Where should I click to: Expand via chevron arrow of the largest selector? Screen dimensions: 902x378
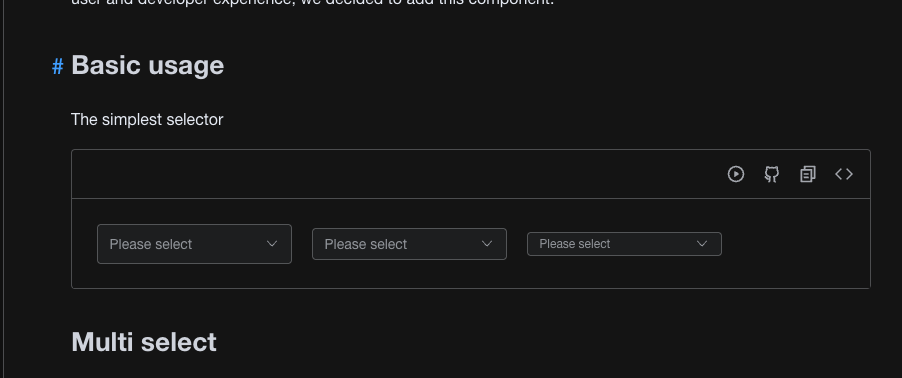point(272,244)
